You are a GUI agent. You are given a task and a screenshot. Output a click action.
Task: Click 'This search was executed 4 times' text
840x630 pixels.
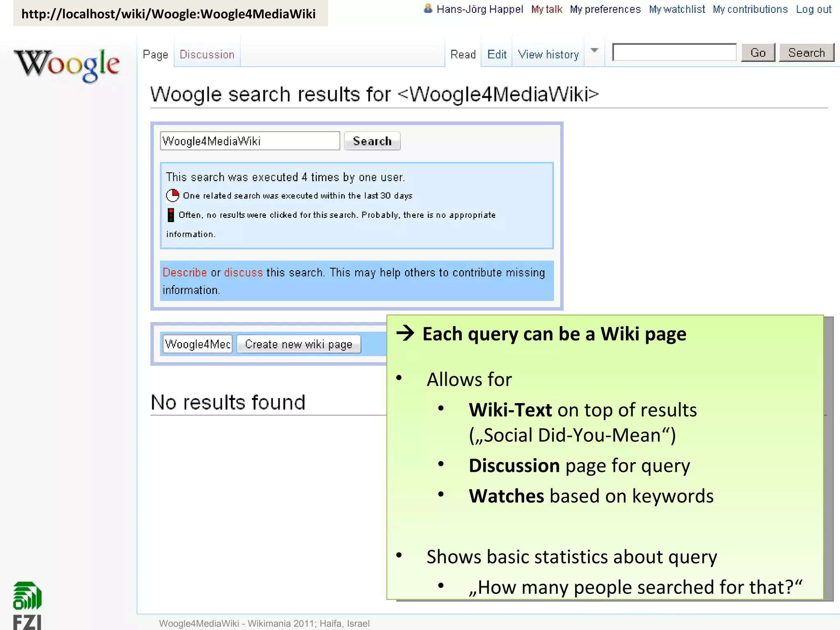[285, 177]
